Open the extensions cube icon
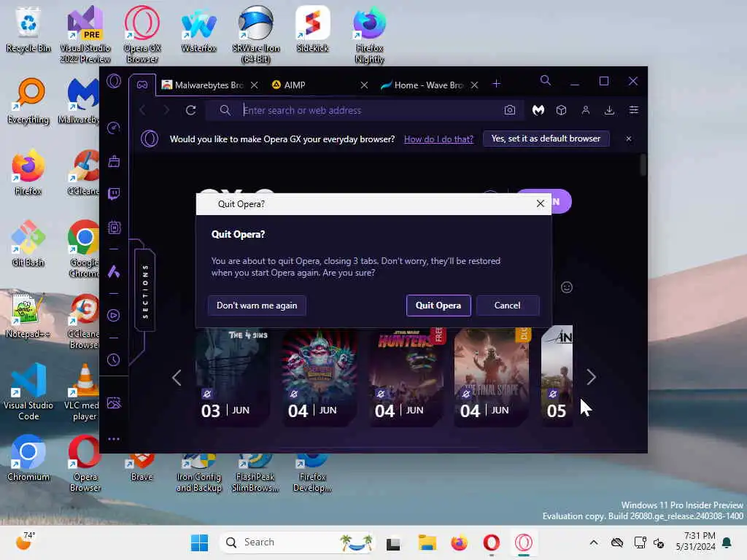This screenshot has height=560, width=747. tap(561, 110)
